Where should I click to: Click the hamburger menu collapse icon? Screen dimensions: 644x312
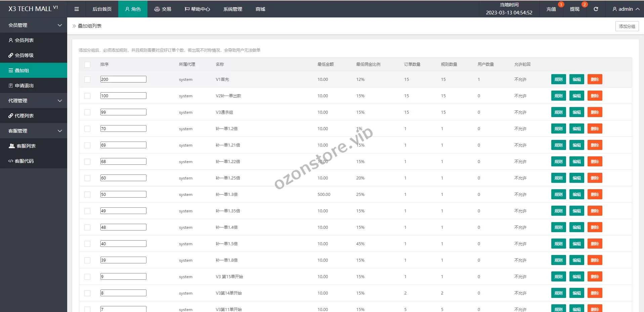77,9
